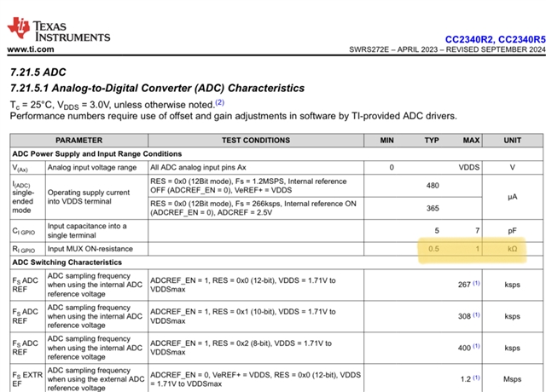Viewport: 546px width, 392px height.
Task: Click the highlighted kΩ unit cell
Action: [512, 249]
